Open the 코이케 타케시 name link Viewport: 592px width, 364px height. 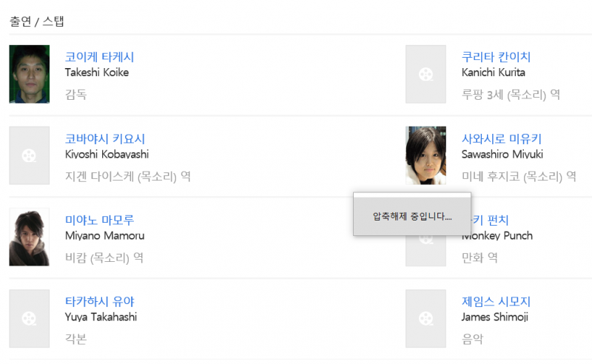coord(99,57)
